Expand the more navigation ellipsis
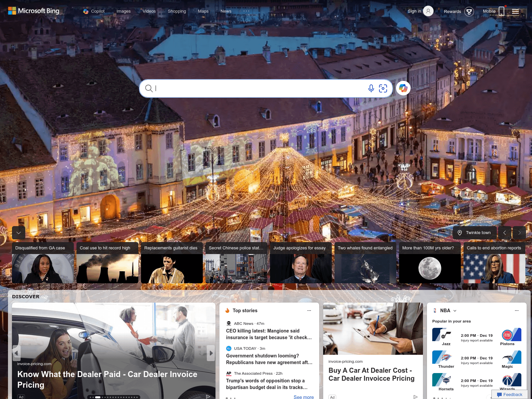 click(x=246, y=11)
